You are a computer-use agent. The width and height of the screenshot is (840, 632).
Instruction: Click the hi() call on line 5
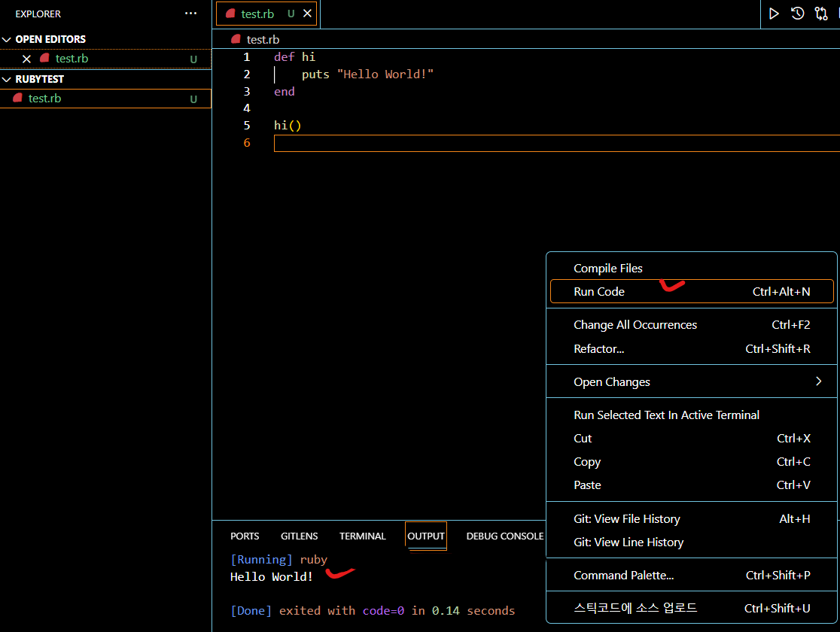(288, 126)
